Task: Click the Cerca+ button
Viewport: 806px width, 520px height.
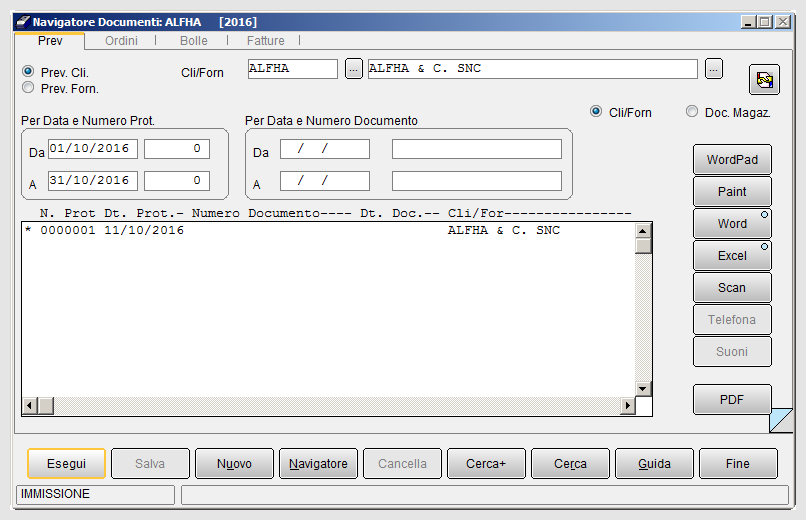Action: pyautogui.click(x=486, y=463)
